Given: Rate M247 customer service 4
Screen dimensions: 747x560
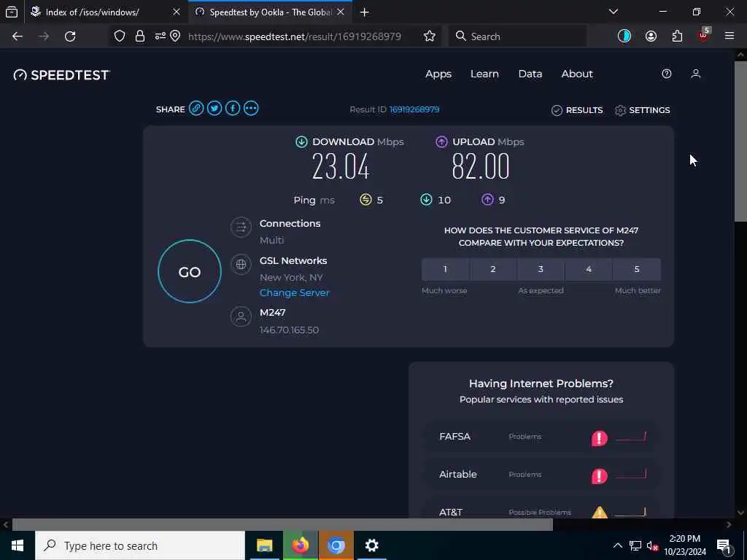Looking at the screenshot, I should (x=589, y=269).
